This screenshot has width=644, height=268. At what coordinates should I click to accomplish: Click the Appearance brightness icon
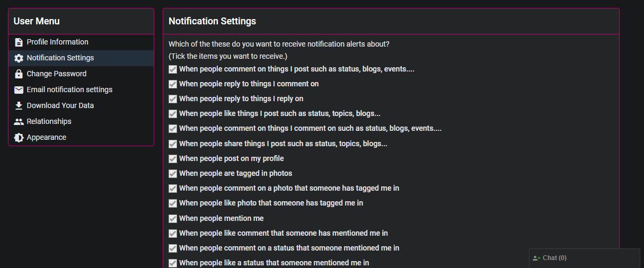[19, 138]
